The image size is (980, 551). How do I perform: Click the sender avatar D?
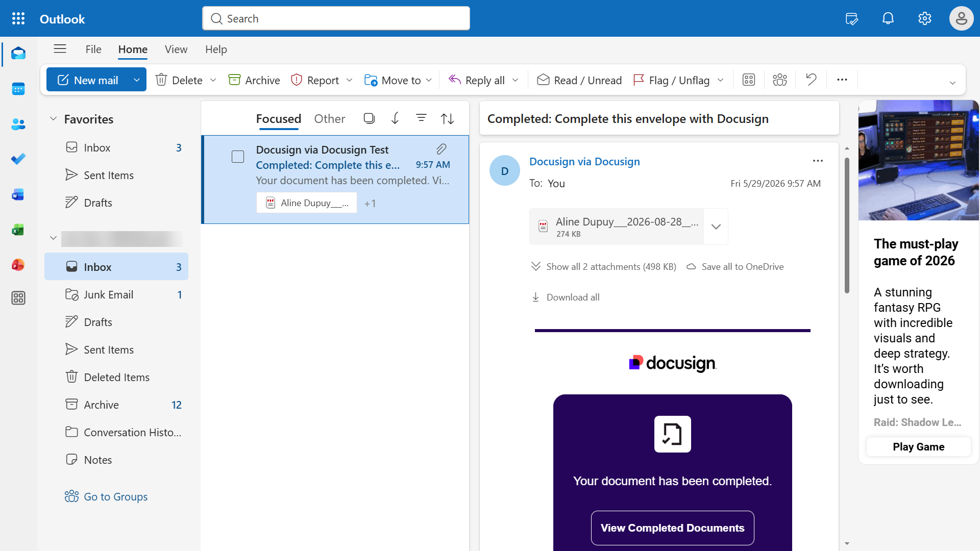(x=505, y=170)
